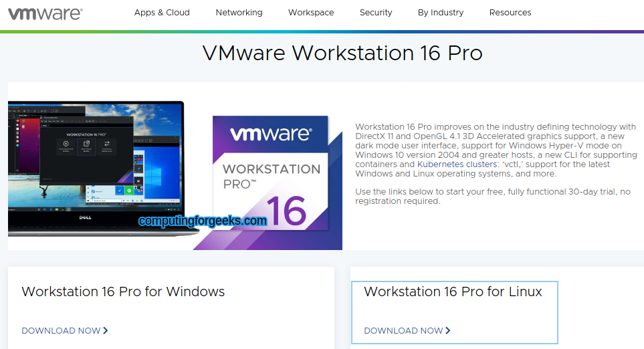Screen dimensions: 644x349
Task: Click the chevron arrow beside Linux DOWNLOAD NOW
Action: [x=448, y=330]
